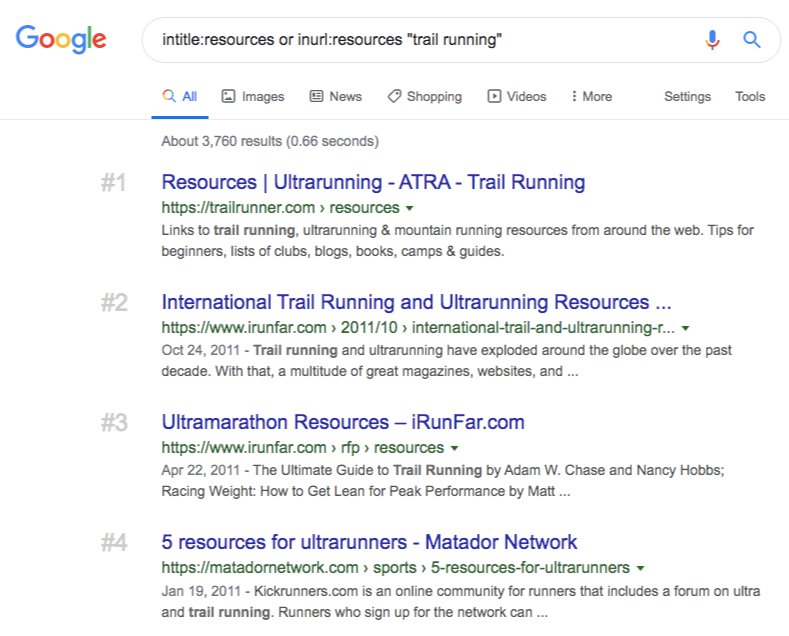Screen dimensions: 789x636
Task: Open 5 resources for ultrarunners result
Action: pyautogui.click(x=369, y=542)
